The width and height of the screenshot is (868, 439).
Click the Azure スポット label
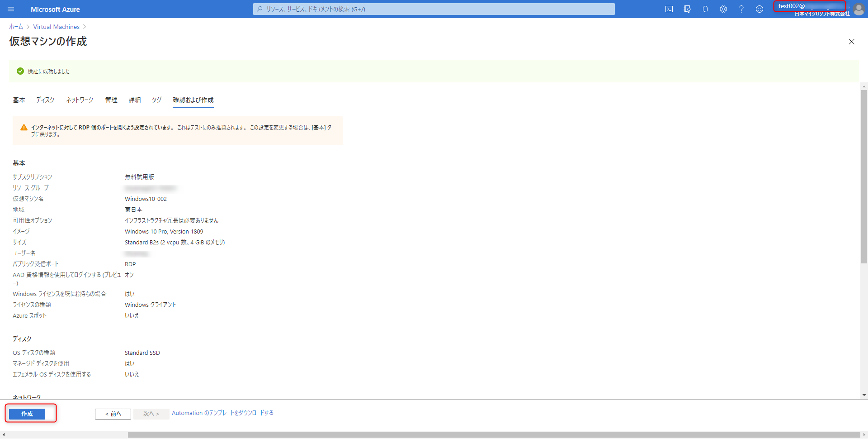click(29, 316)
